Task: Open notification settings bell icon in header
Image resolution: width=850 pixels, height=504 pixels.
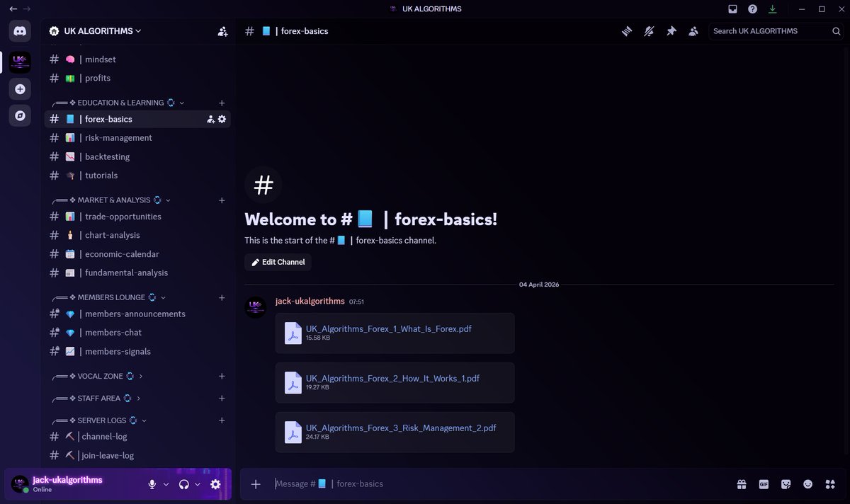Action: coord(649,31)
